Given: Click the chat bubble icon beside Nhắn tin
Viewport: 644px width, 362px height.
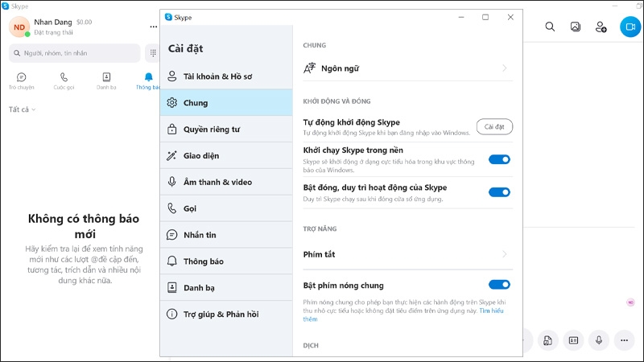Looking at the screenshot, I should (171, 235).
